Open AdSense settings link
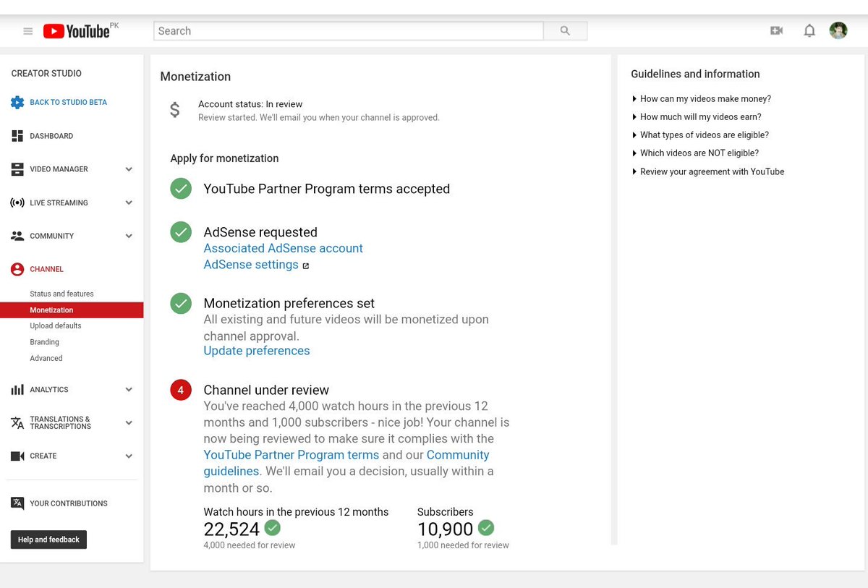The height and width of the screenshot is (588, 868). [251, 265]
